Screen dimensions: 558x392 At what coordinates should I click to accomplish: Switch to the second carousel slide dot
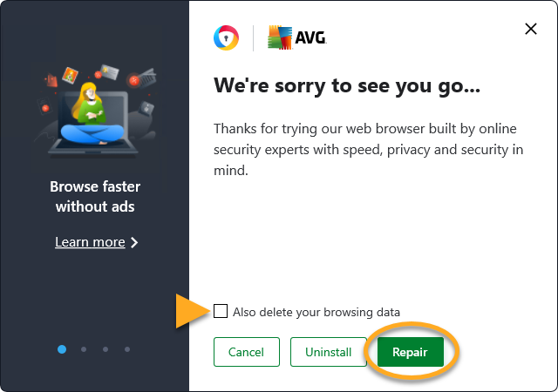click(84, 349)
